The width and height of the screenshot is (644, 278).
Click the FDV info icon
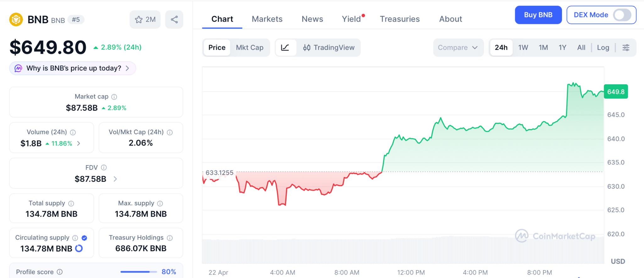tap(104, 168)
